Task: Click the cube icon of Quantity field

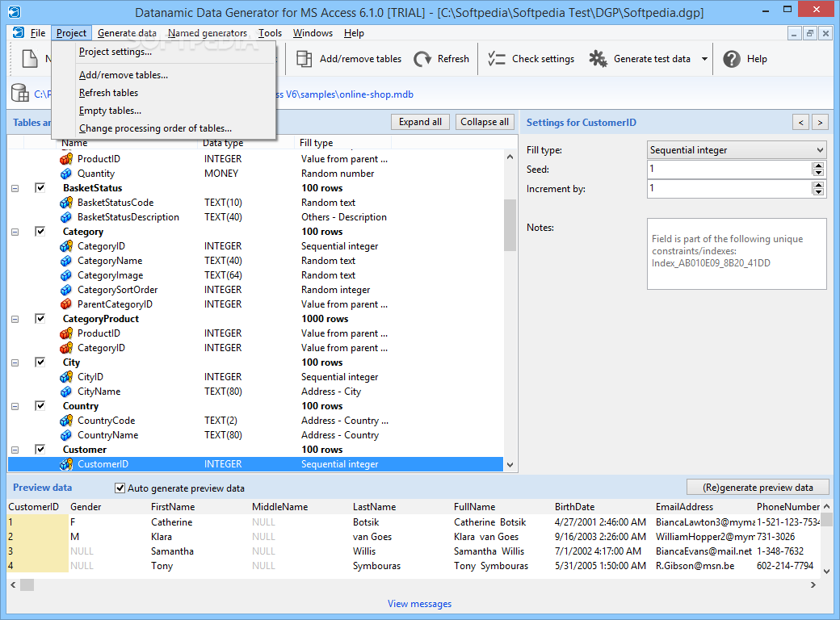Action: [x=66, y=174]
